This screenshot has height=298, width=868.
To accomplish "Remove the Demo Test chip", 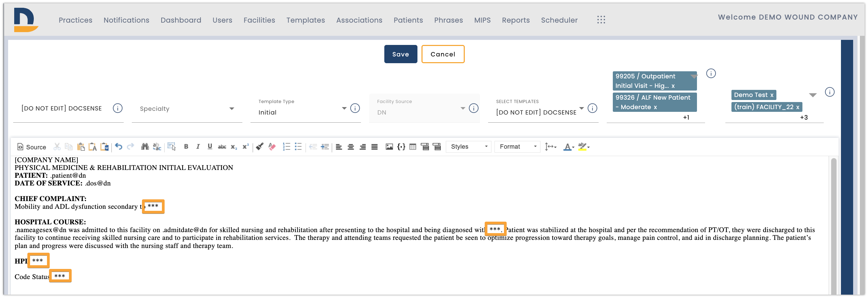I will tap(772, 95).
